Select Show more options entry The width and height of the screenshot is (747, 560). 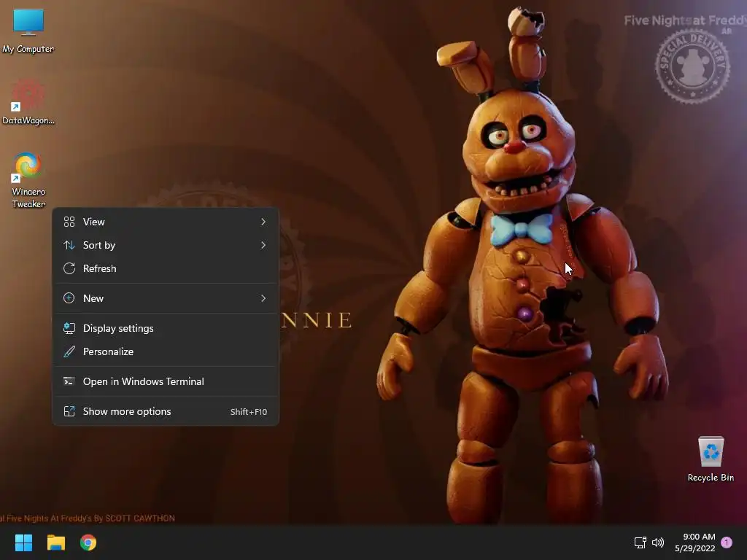[x=166, y=412]
